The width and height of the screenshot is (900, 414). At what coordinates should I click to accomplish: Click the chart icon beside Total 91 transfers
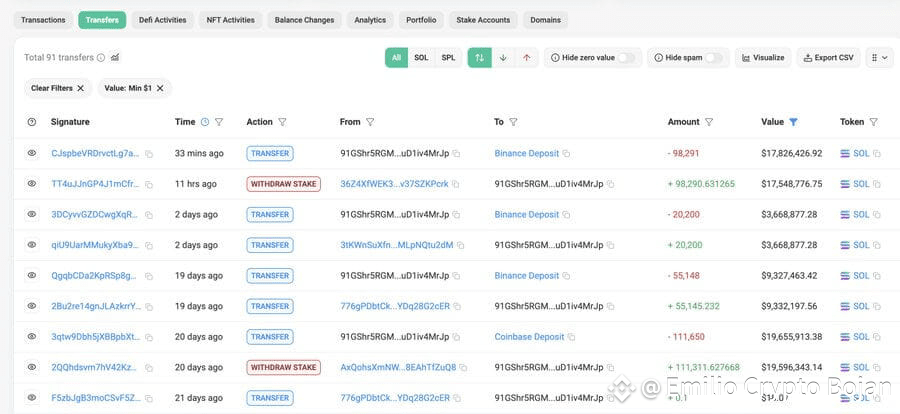pos(115,57)
